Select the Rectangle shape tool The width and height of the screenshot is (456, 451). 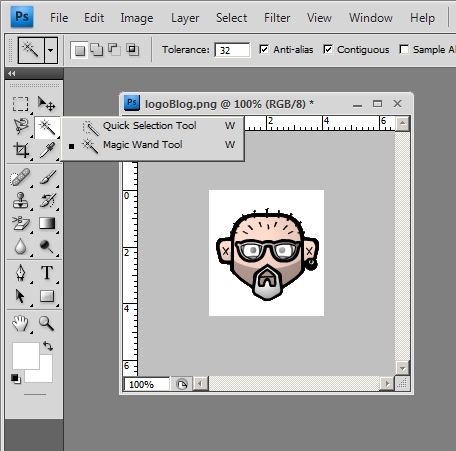click(47, 296)
